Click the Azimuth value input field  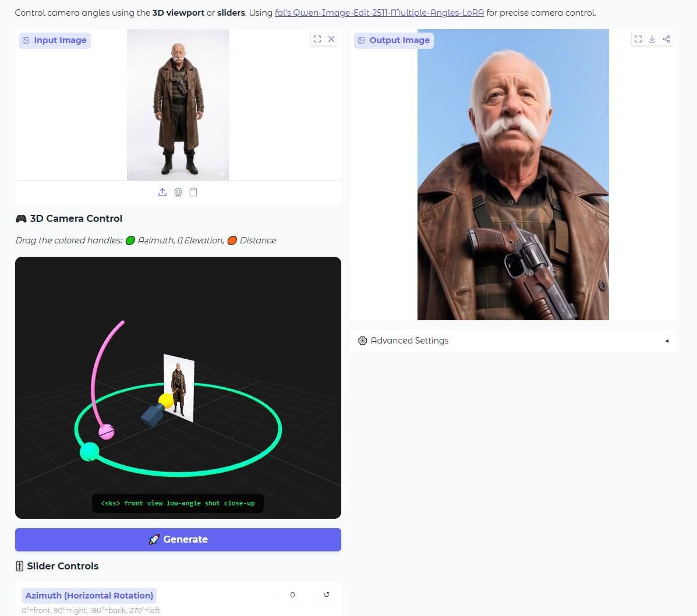(292, 594)
